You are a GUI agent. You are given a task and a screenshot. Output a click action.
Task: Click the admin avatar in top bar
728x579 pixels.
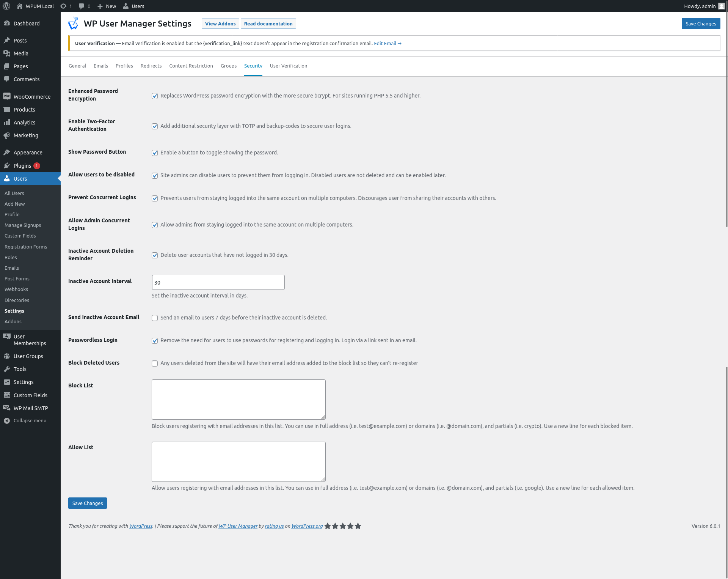point(721,6)
